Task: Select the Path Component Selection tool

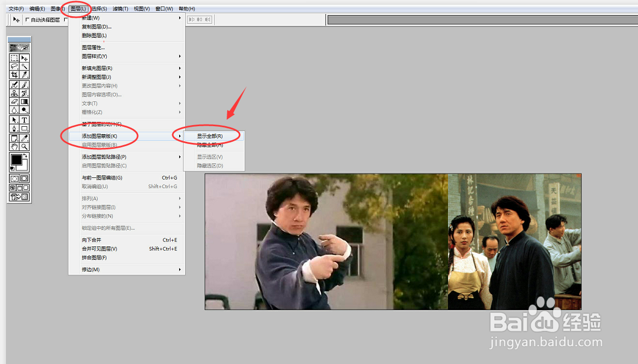Action: point(14,120)
